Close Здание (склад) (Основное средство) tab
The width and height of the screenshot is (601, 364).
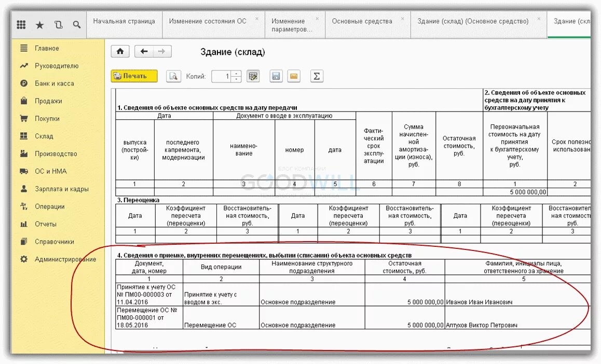(x=539, y=18)
